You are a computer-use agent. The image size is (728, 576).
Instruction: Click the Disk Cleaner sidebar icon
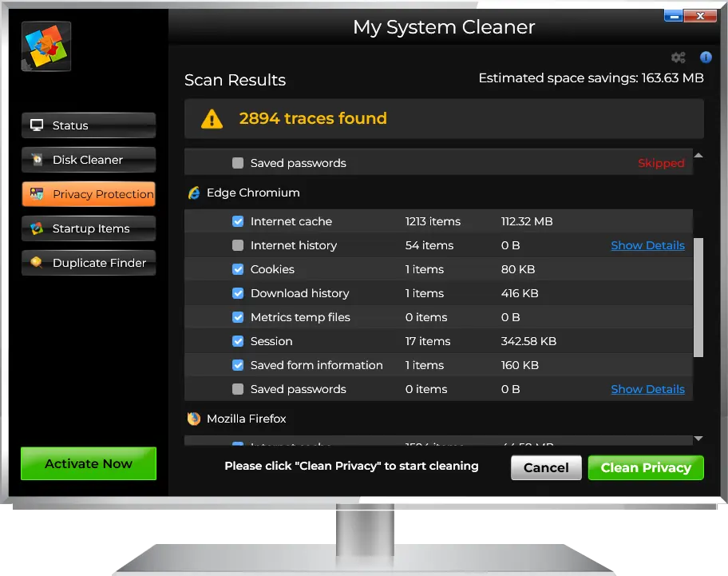click(x=37, y=160)
